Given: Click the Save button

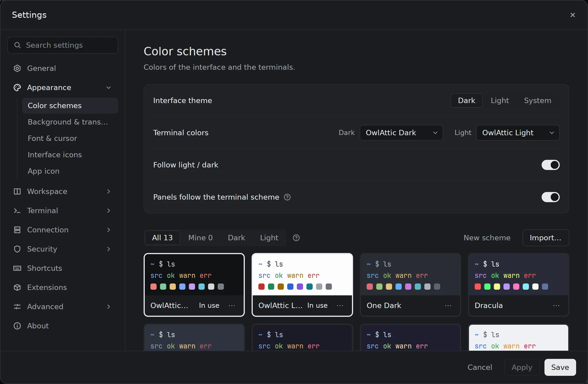Looking at the screenshot, I should 560,367.
